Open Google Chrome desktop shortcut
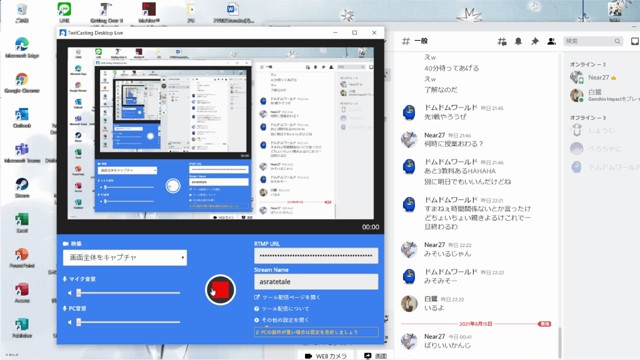 click(22, 83)
